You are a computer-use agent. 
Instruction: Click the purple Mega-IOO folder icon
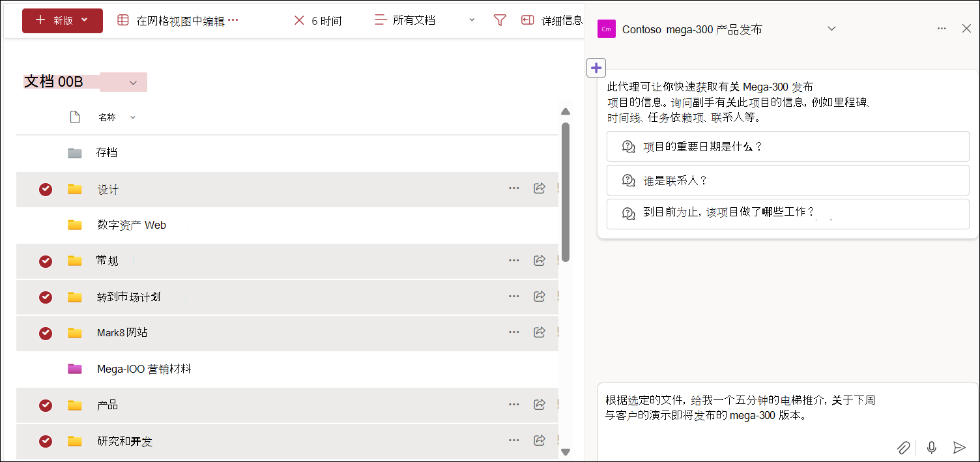tap(75, 369)
